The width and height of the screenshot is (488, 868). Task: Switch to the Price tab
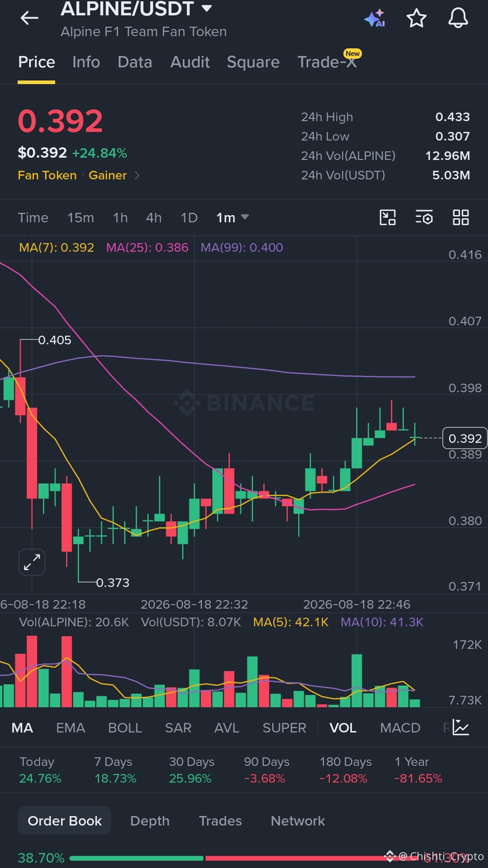(37, 62)
